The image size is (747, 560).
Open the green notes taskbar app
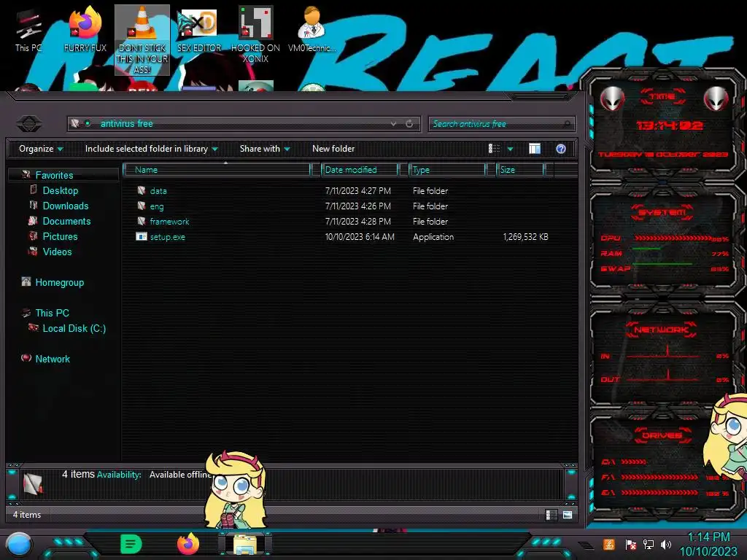point(131,544)
